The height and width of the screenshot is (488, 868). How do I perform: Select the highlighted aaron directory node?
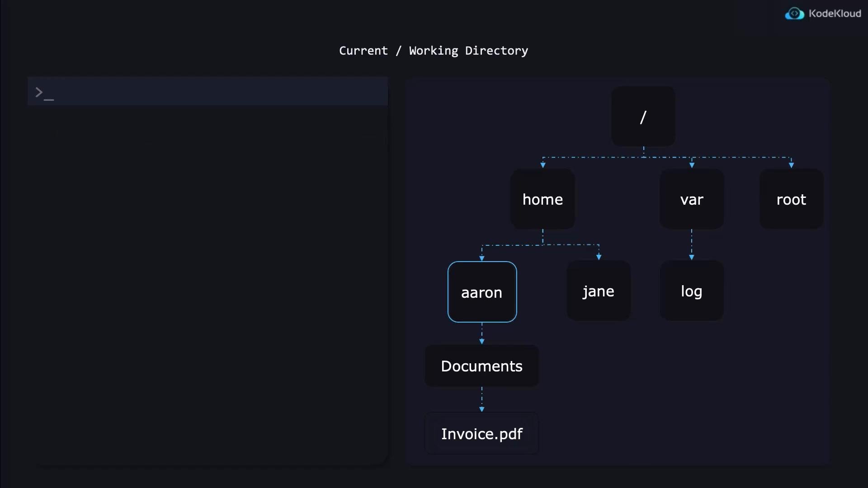point(482,292)
